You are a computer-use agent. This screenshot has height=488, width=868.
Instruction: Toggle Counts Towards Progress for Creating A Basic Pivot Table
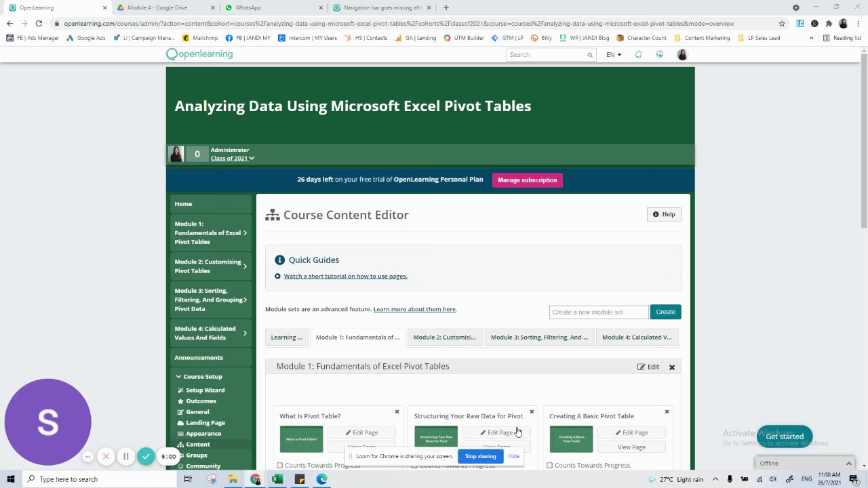click(550, 466)
